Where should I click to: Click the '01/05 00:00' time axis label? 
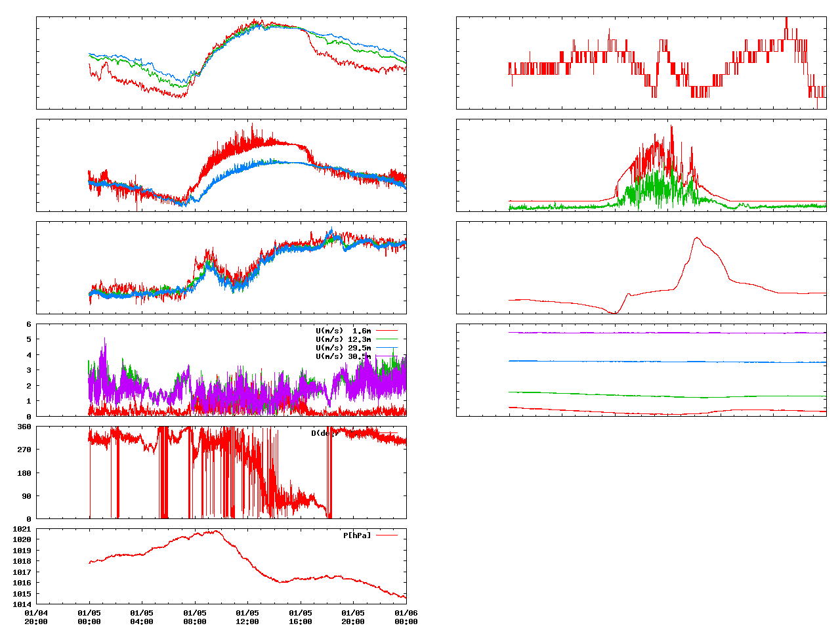click(89, 618)
